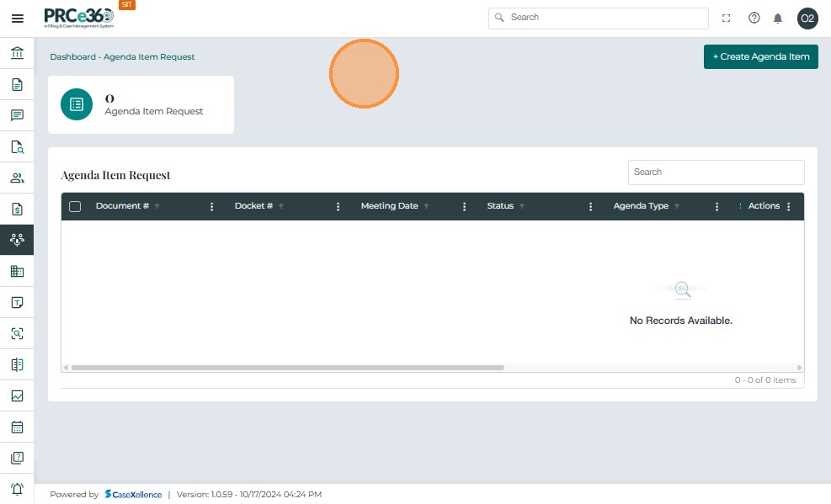Screen dimensions: 831x504
Task: Click the scrollbar left arrow
Action: tap(66, 368)
